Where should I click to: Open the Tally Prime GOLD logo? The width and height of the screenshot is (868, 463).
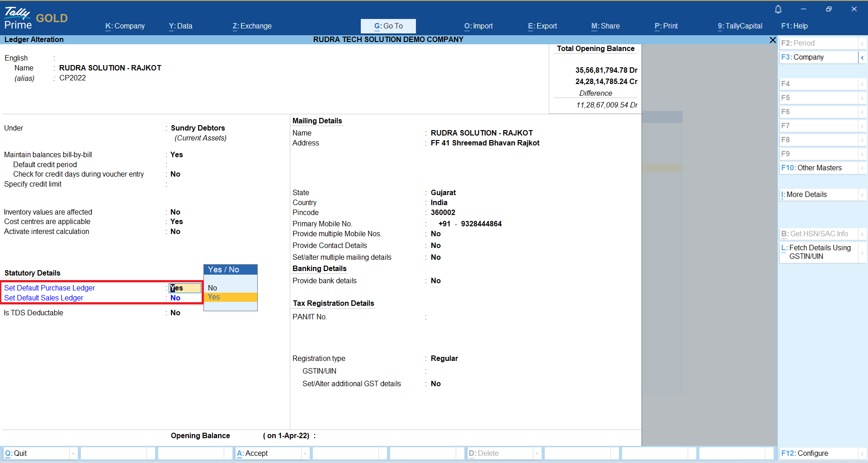[36, 19]
